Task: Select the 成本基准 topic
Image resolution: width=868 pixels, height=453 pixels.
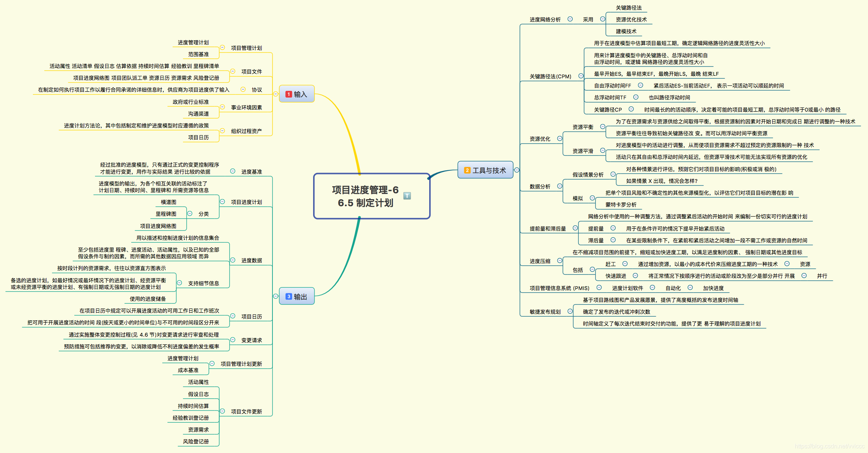Action: click(x=188, y=370)
